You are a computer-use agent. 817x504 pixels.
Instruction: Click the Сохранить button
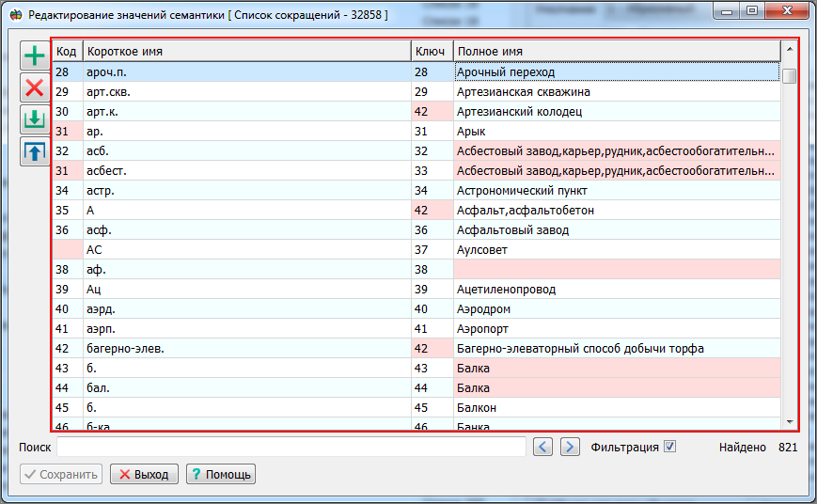(x=61, y=474)
